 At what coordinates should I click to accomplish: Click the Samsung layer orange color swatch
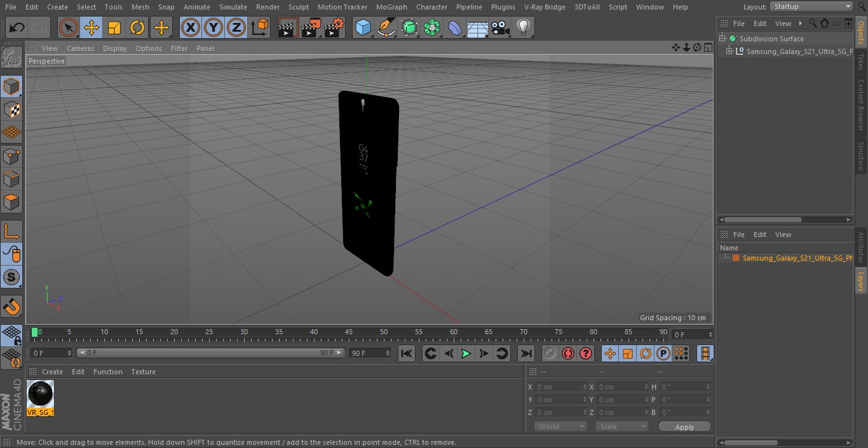point(736,258)
